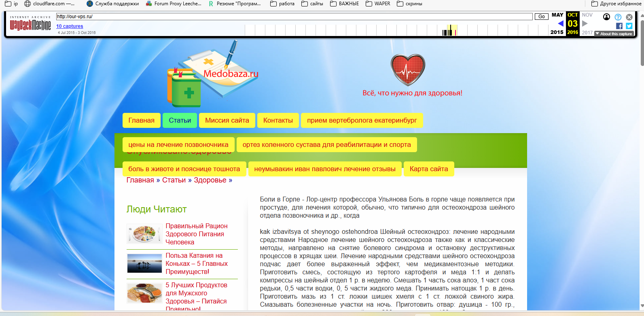The height and width of the screenshot is (316, 644).
Task: Open Польза Катания на Коньках article
Action: click(x=197, y=263)
